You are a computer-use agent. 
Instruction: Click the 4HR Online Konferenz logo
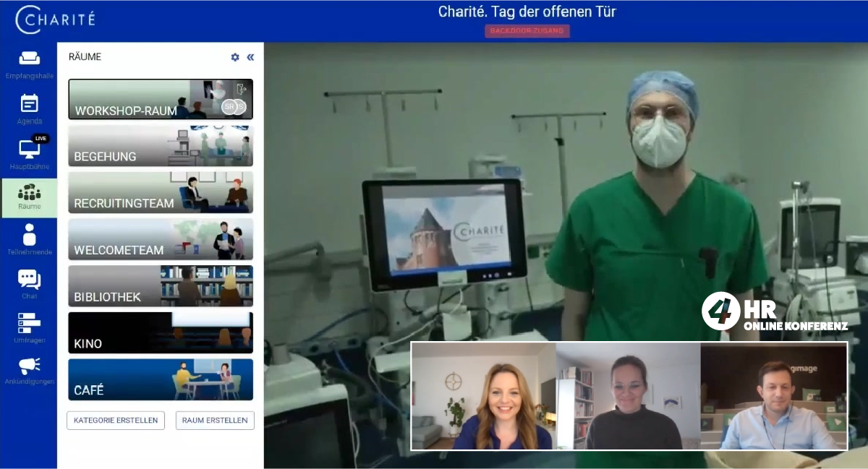[774, 312]
